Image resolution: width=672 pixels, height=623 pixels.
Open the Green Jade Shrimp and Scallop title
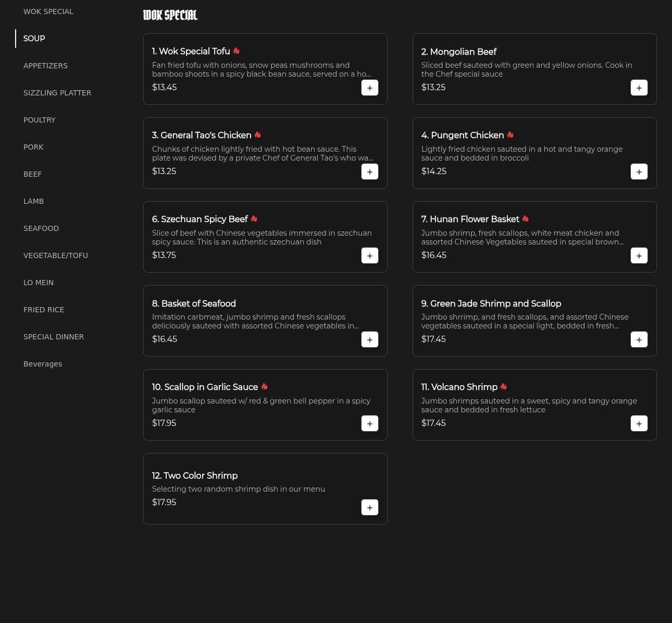[x=491, y=303]
